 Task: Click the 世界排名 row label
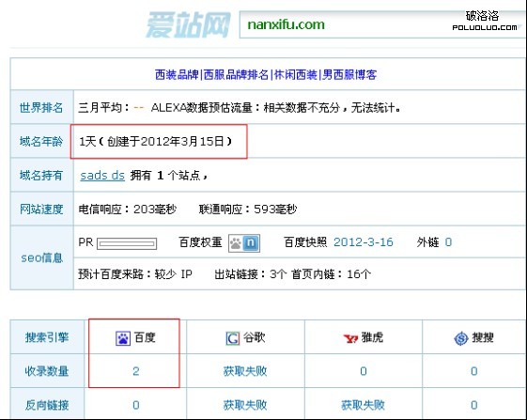point(41,108)
